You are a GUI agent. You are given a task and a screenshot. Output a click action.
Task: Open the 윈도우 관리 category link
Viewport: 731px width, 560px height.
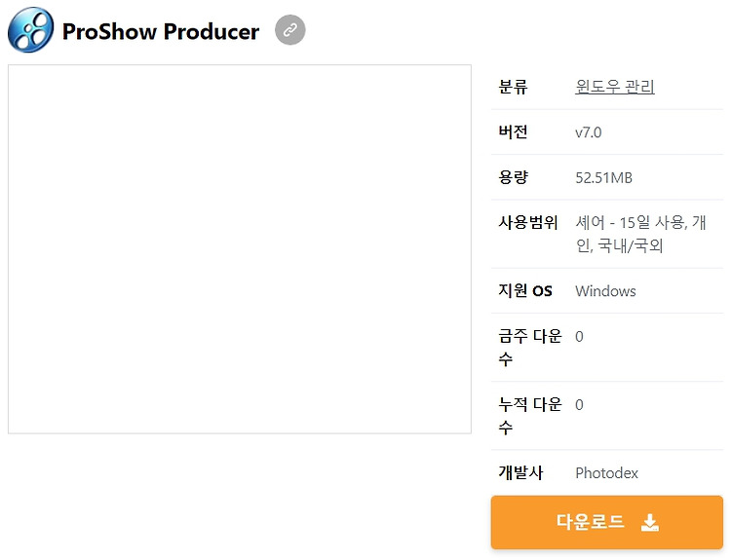point(615,87)
